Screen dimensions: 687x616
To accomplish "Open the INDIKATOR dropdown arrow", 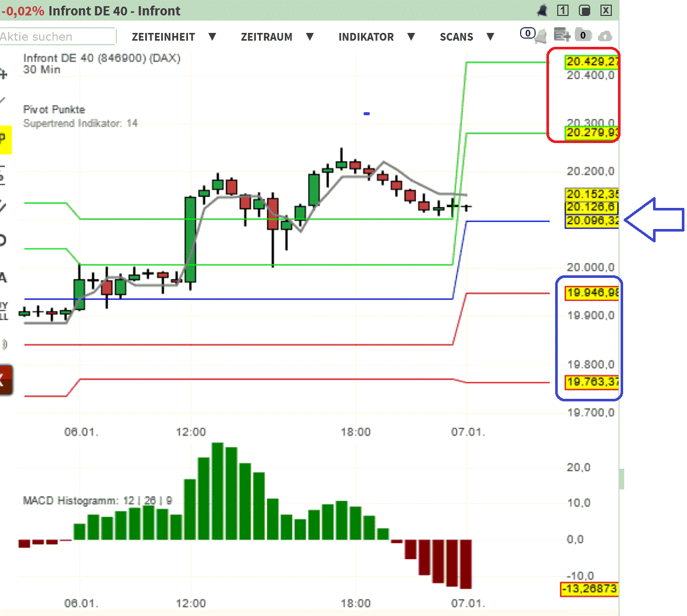I will (x=411, y=37).
